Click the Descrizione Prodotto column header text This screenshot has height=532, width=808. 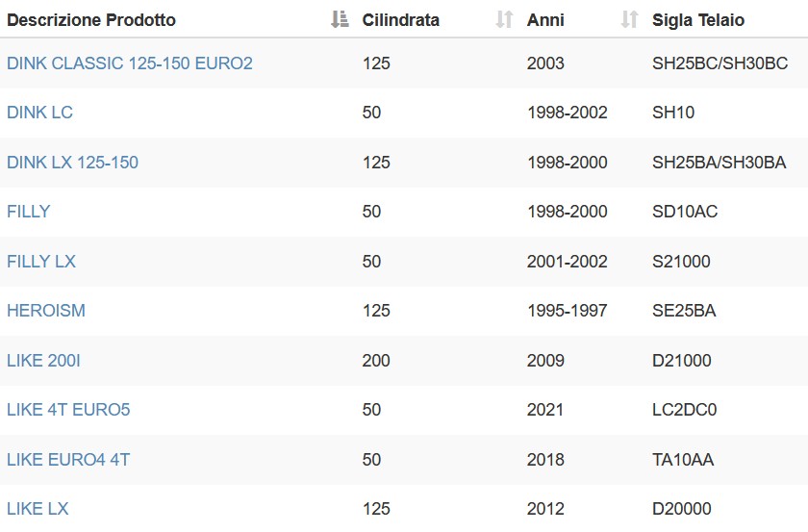tap(91, 19)
